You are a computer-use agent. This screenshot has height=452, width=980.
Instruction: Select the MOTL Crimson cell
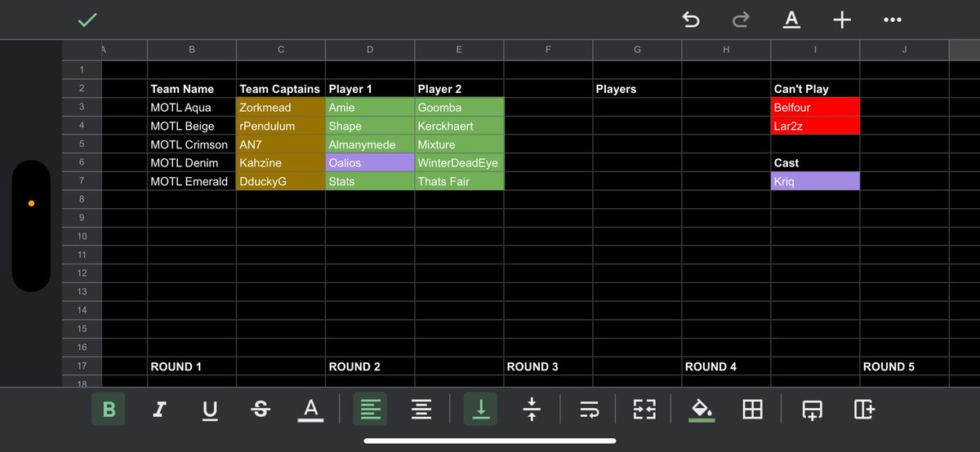(x=192, y=144)
